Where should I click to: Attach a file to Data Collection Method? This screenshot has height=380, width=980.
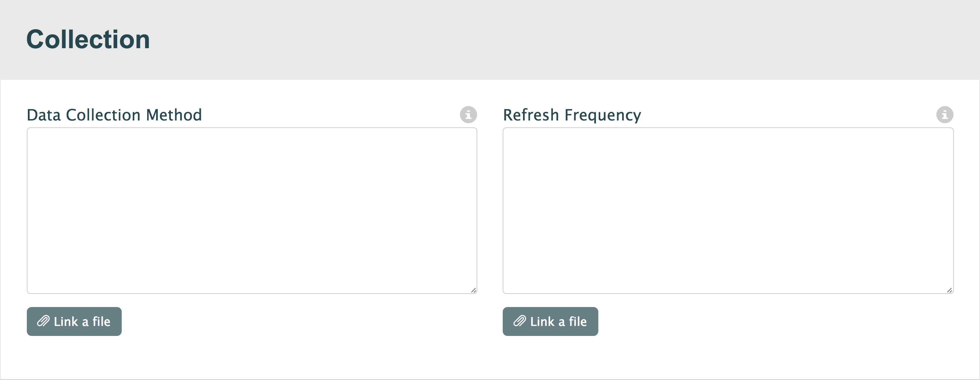pyautogui.click(x=74, y=321)
